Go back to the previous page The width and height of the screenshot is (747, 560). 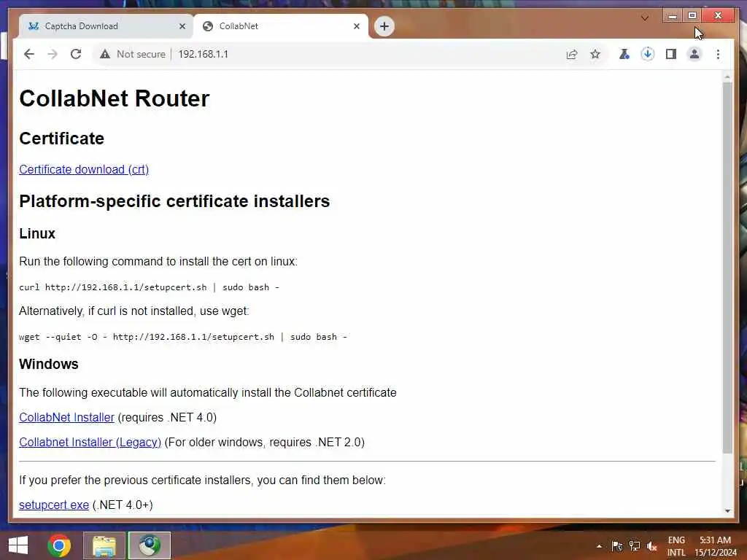tap(29, 54)
